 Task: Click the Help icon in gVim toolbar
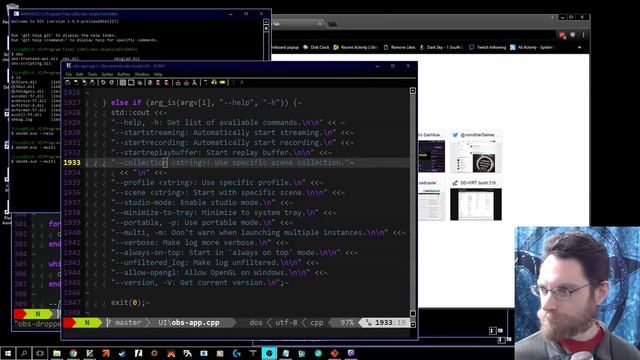point(233,82)
